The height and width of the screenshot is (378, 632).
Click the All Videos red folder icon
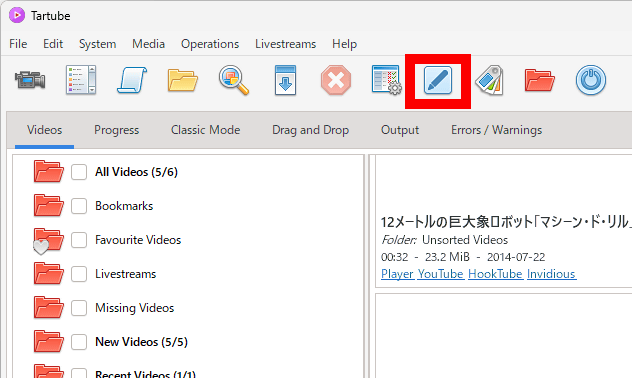coord(48,171)
